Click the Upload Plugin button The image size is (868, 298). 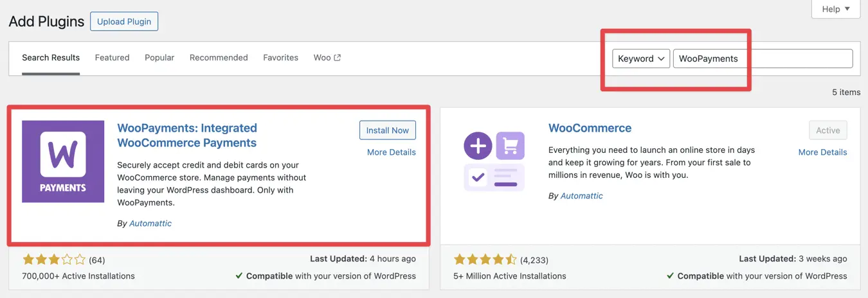coord(124,21)
